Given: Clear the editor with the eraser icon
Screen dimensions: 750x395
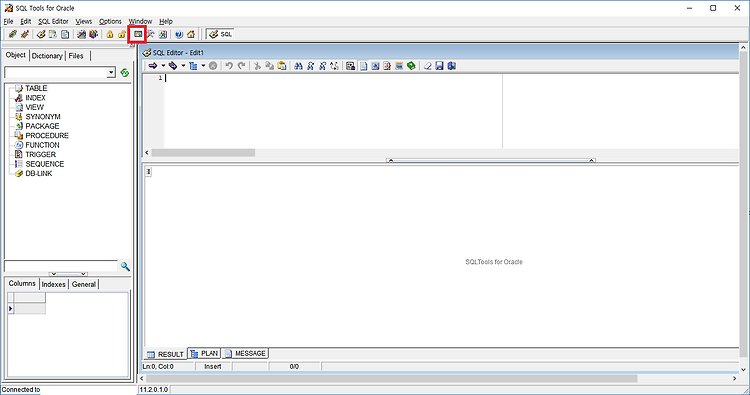Looking at the screenshot, I should (x=428, y=66).
